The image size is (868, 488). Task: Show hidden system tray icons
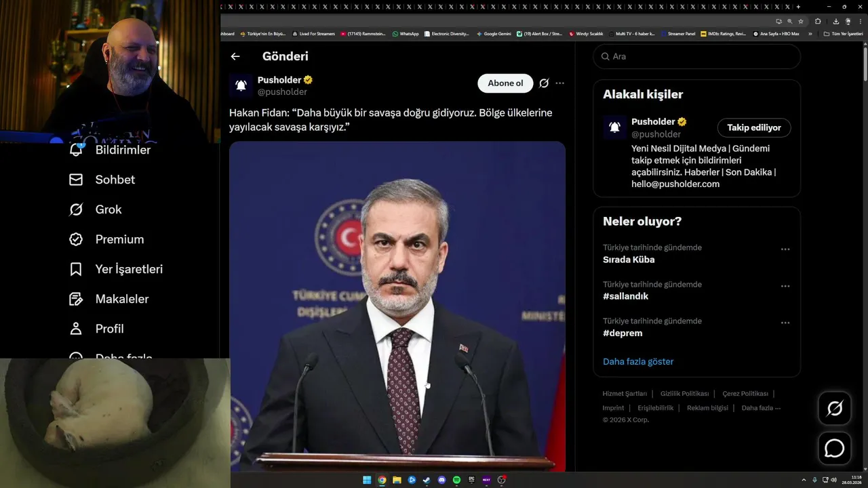(x=804, y=480)
